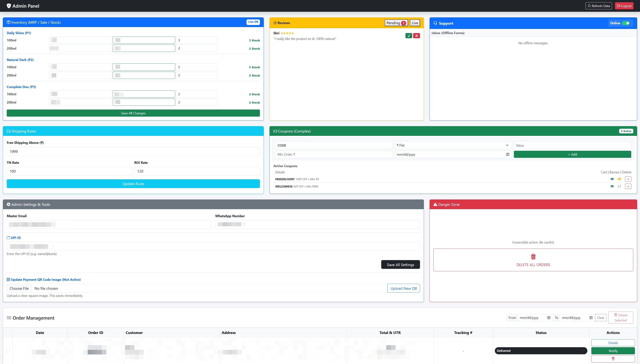Click the trash icon inside DELETE ALL ORDERS
The image size is (640, 364).
[533, 256]
